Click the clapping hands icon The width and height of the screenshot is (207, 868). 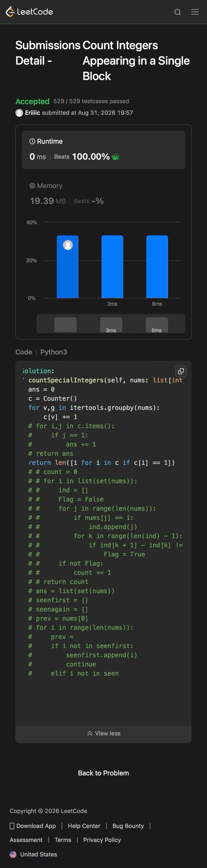(115, 157)
